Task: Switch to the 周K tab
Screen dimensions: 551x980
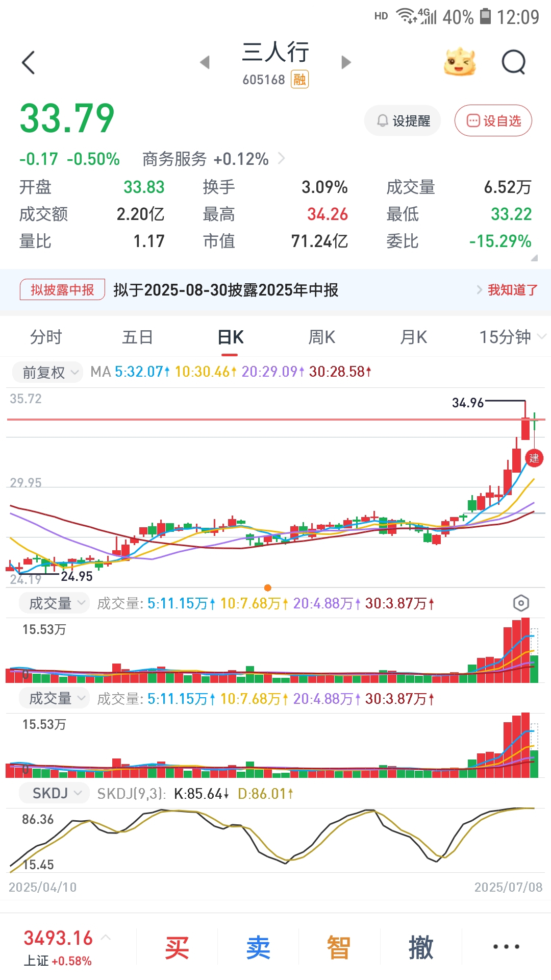Action: click(322, 337)
